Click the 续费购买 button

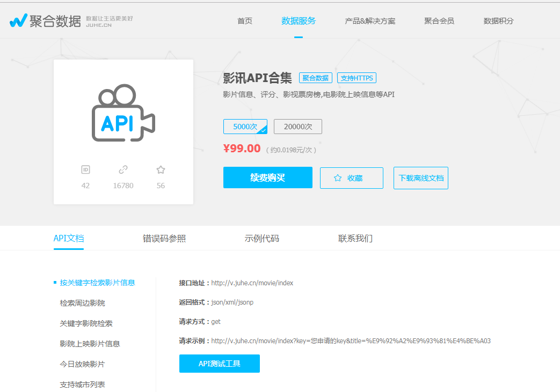(268, 177)
